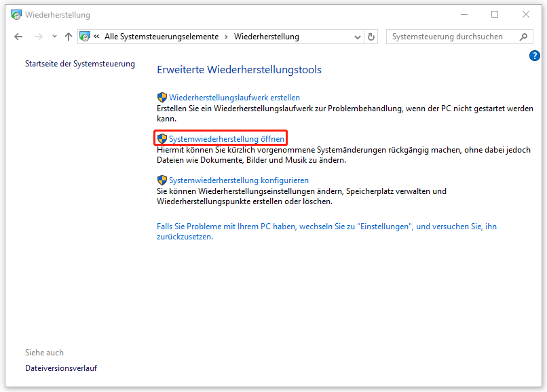This screenshot has width=547, height=392.
Task: Open the recent pages chevron beside the arrows
Action: pyautogui.click(x=54, y=37)
